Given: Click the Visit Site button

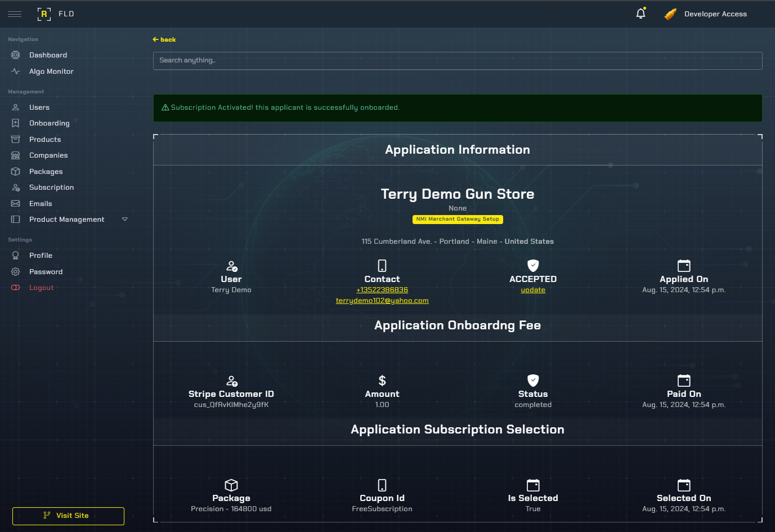Looking at the screenshot, I should (x=68, y=516).
